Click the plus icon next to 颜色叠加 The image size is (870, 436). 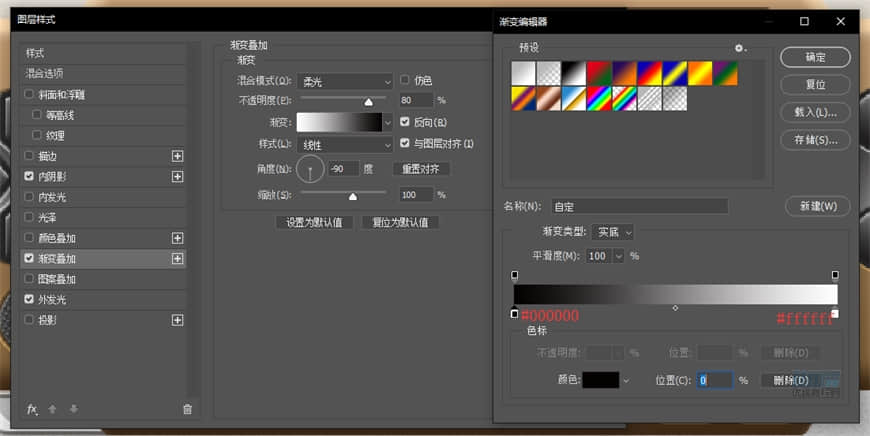178,238
